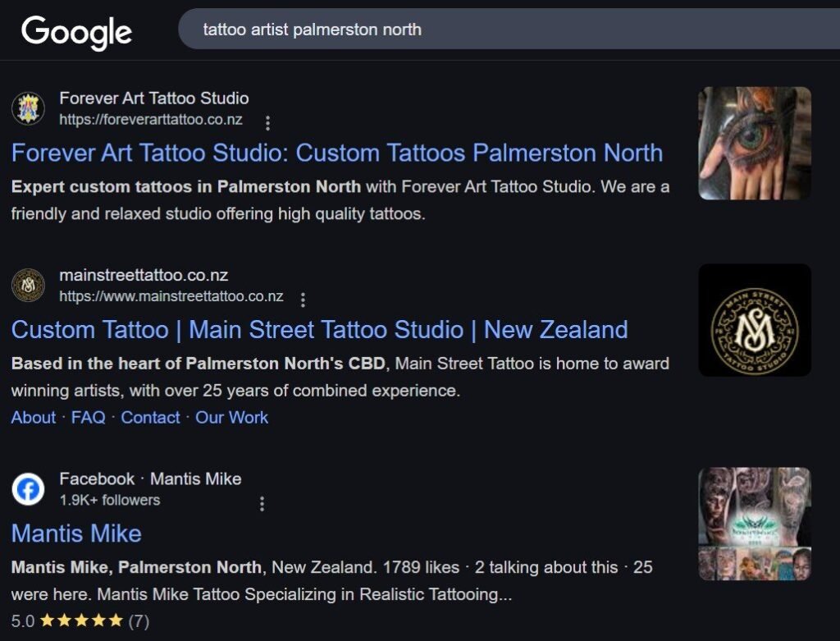Go to Main Street's Our Work sitelink
Image resolution: width=840 pixels, height=641 pixels.
pos(231,417)
